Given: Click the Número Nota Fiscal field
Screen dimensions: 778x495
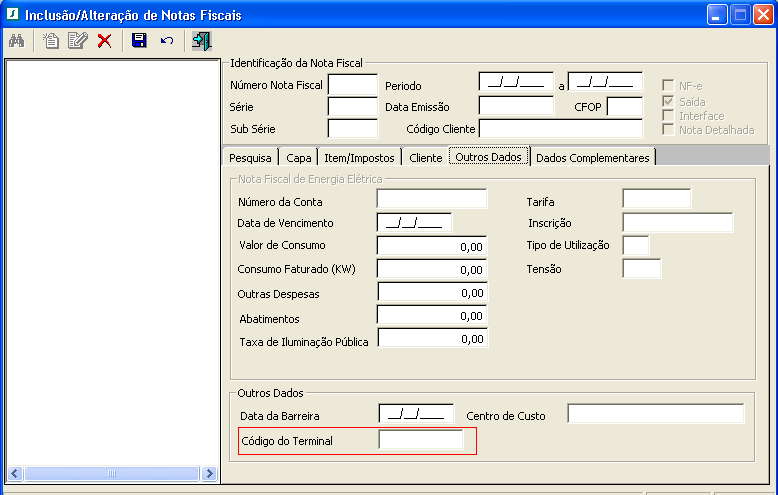Looking at the screenshot, I should (352, 85).
